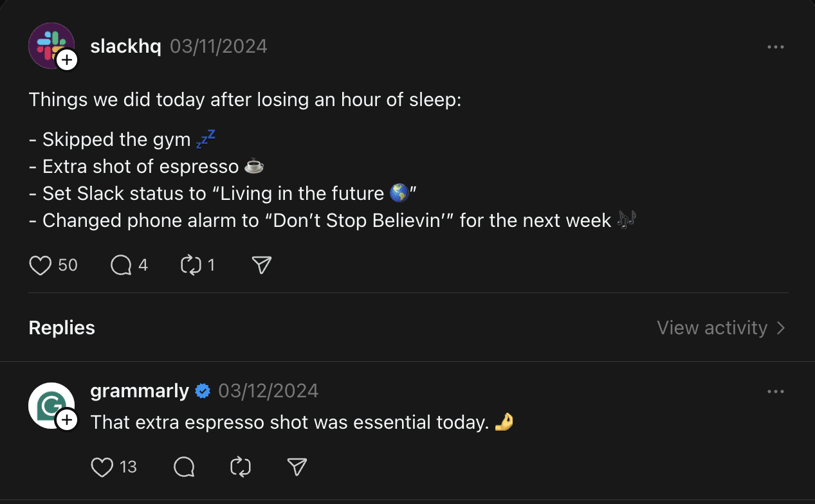Share the slackhq post
The height and width of the screenshot is (504, 815).
261,265
